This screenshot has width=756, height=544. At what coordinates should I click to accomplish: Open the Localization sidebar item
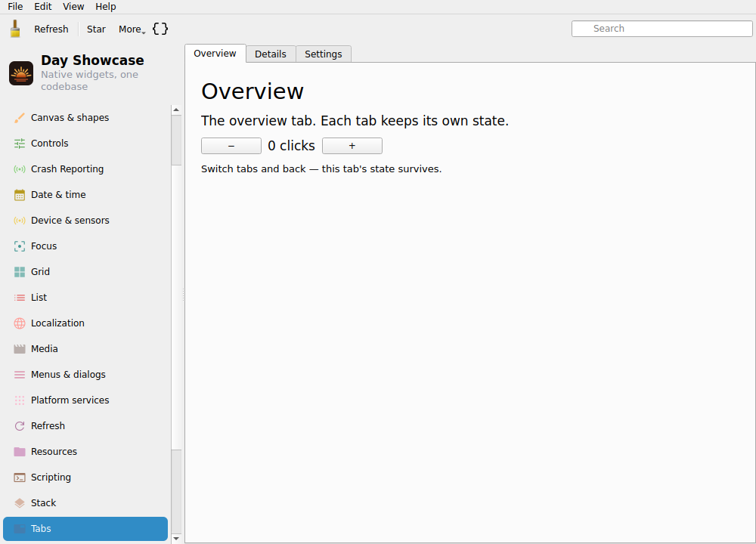(x=85, y=323)
